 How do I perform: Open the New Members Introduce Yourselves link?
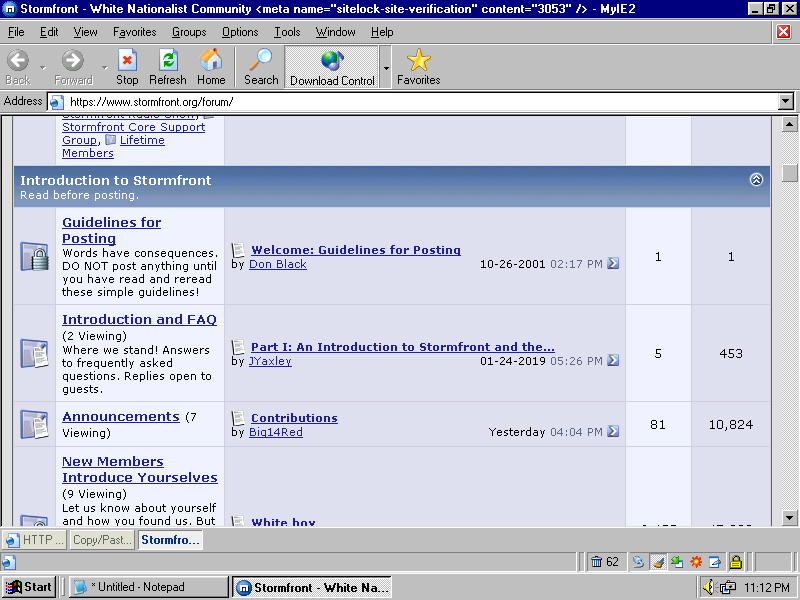[x=140, y=469]
